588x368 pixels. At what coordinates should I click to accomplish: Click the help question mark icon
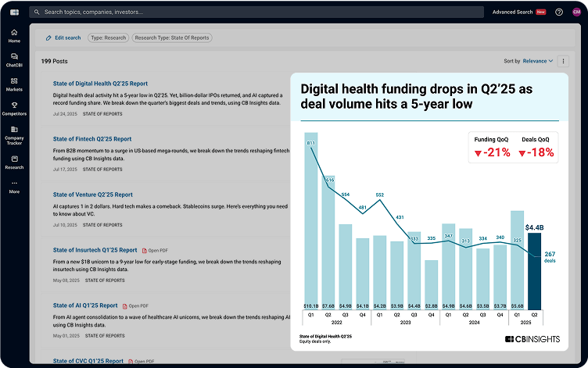click(x=558, y=13)
